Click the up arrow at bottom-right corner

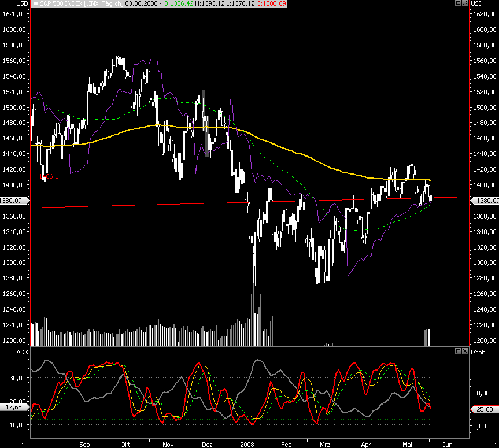click(494, 445)
